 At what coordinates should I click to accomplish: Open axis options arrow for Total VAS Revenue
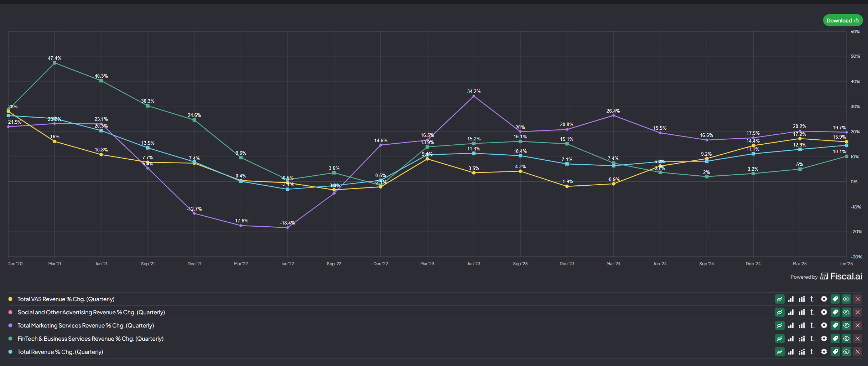click(x=812, y=299)
